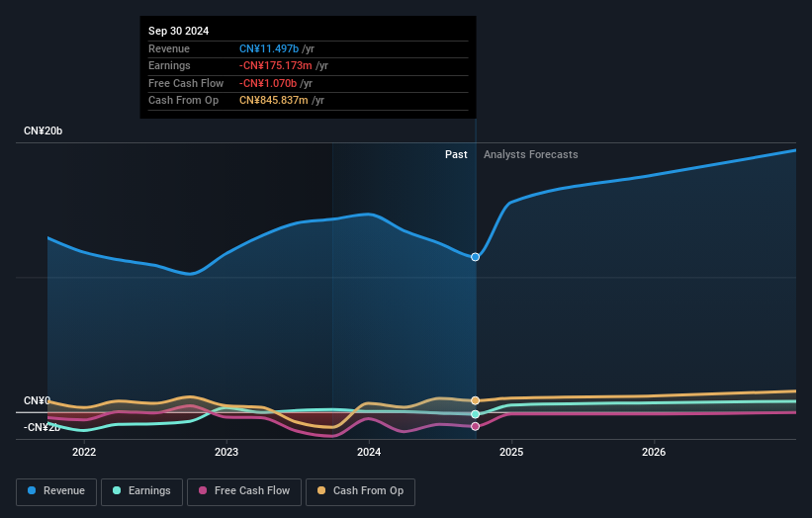Toggle the Cash From Op legend button

point(360,491)
